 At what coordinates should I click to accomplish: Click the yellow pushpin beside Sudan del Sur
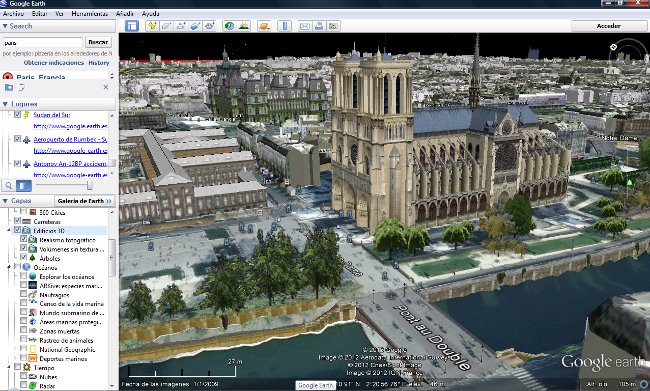(26, 115)
